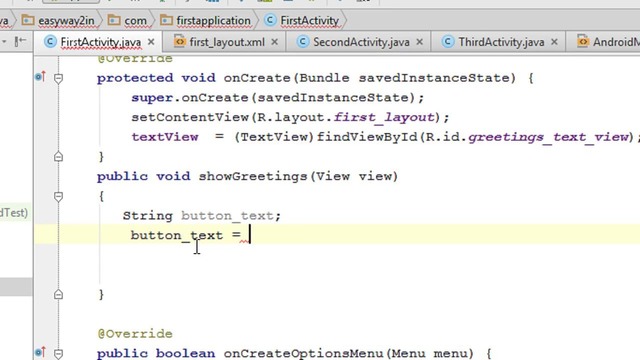The width and height of the screenshot is (640, 360).
Task: Click the easyway2in folder icon in breadcrumb
Action: (28, 20)
